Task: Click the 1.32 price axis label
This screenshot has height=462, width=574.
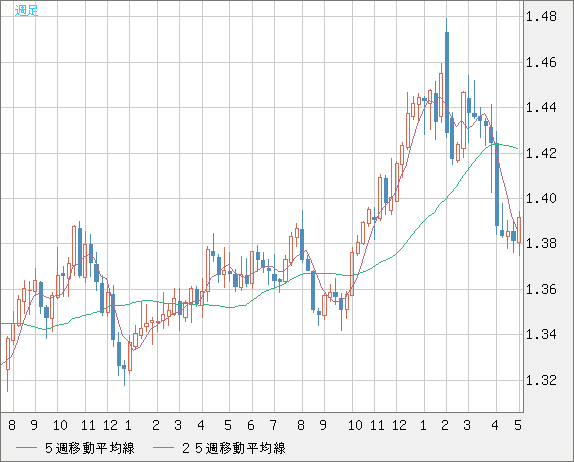Action: [x=541, y=380]
